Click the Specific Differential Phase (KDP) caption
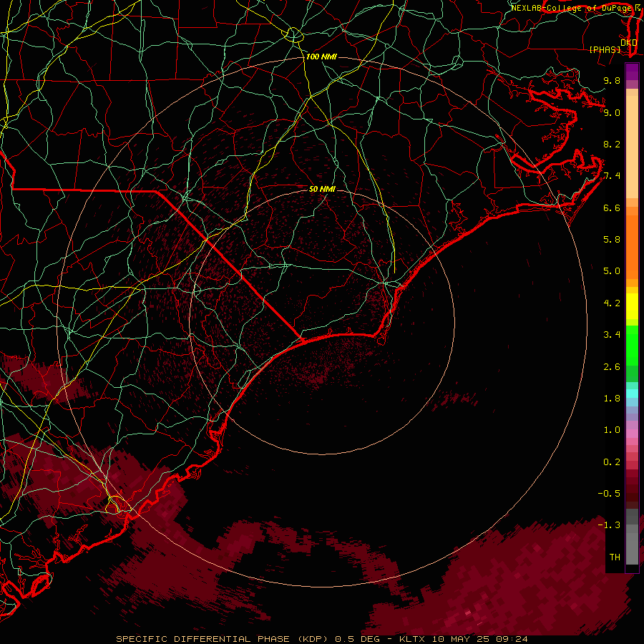The image size is (644, 644). (222, 639)
